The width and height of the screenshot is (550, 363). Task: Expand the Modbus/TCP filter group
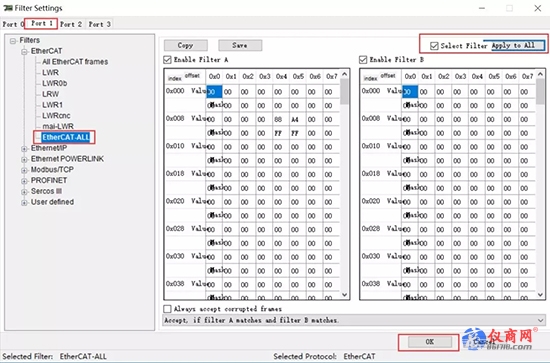pyautogui.click(x=24, y=170)
